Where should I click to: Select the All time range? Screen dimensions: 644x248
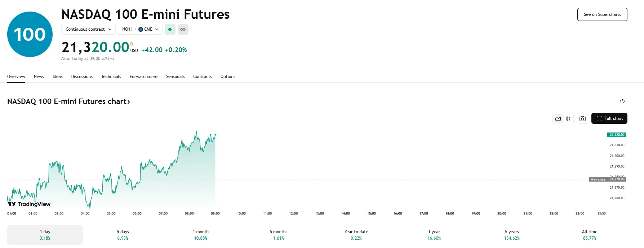(590, 235)
